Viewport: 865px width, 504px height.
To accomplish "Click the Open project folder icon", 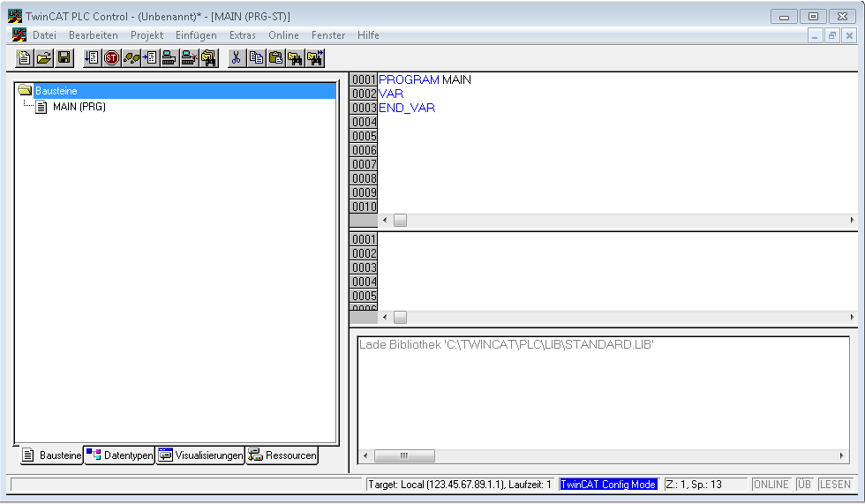I will click(x=44, y=58).
